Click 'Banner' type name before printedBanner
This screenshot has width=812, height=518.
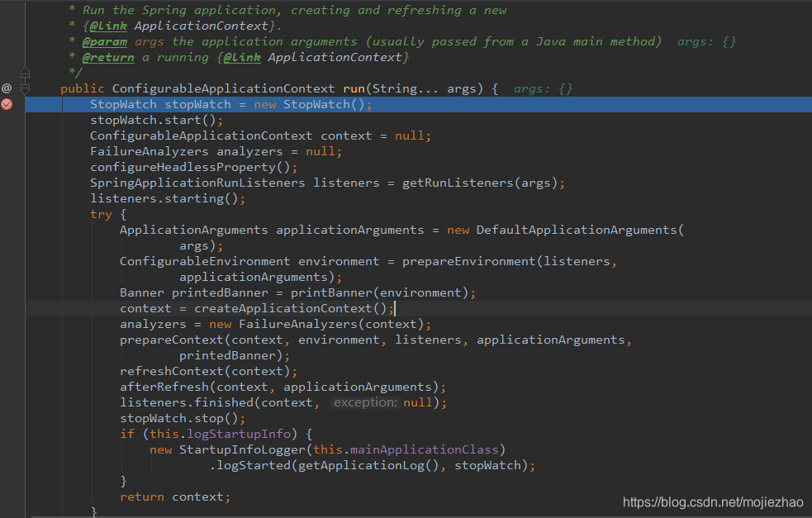point(142,292)
